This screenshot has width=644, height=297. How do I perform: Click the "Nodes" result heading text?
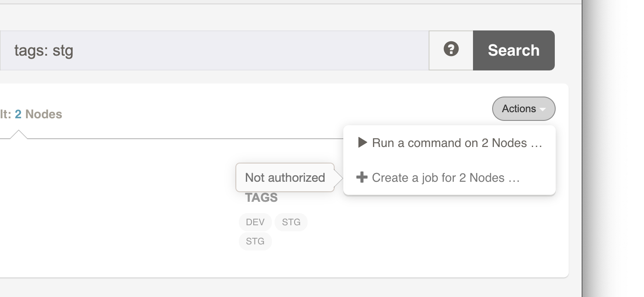[x=44, y=114]
